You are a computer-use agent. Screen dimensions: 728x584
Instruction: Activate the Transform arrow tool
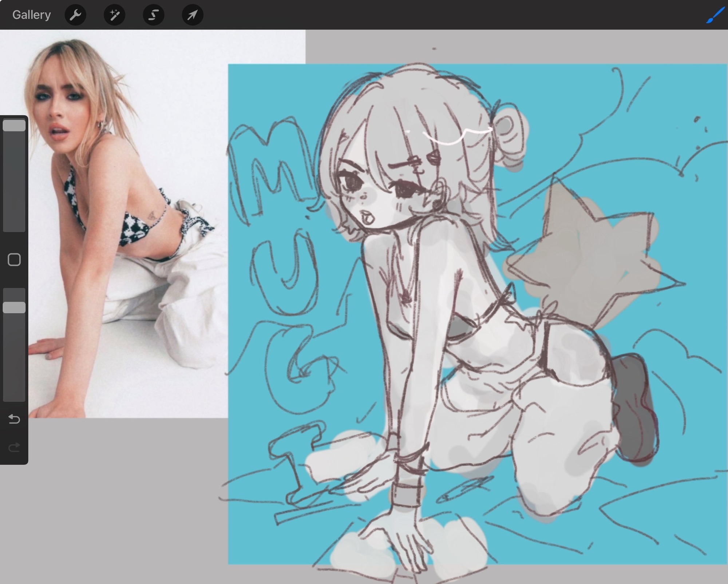click(x=192, y=15)
